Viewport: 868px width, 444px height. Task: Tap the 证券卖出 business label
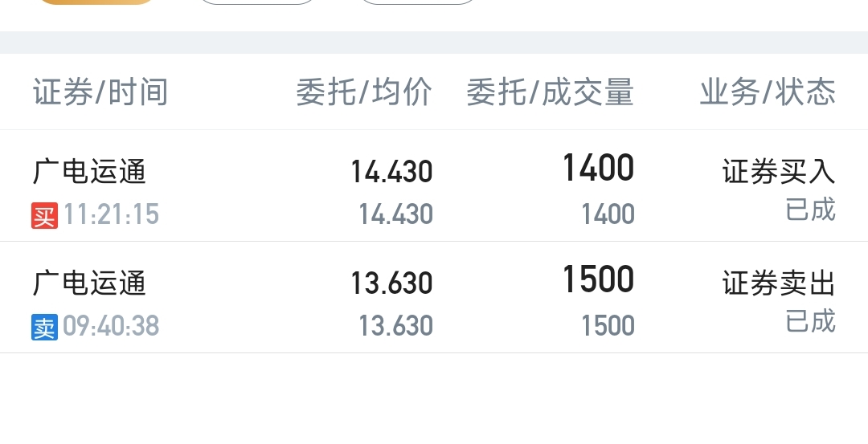pyautogui.click(x=778, y=283)
